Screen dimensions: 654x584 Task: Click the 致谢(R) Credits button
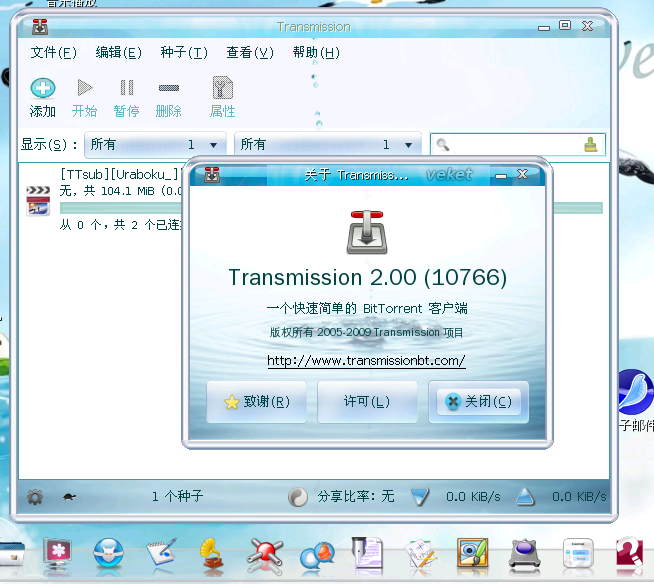pos(257,402)
